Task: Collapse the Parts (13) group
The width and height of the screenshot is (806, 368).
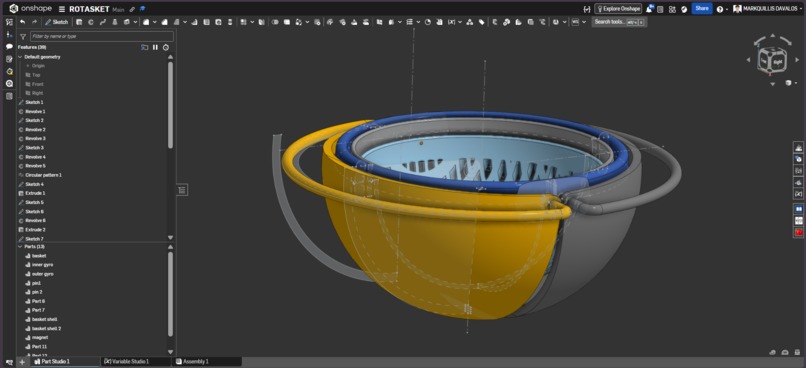Action: tap(20, 247)
